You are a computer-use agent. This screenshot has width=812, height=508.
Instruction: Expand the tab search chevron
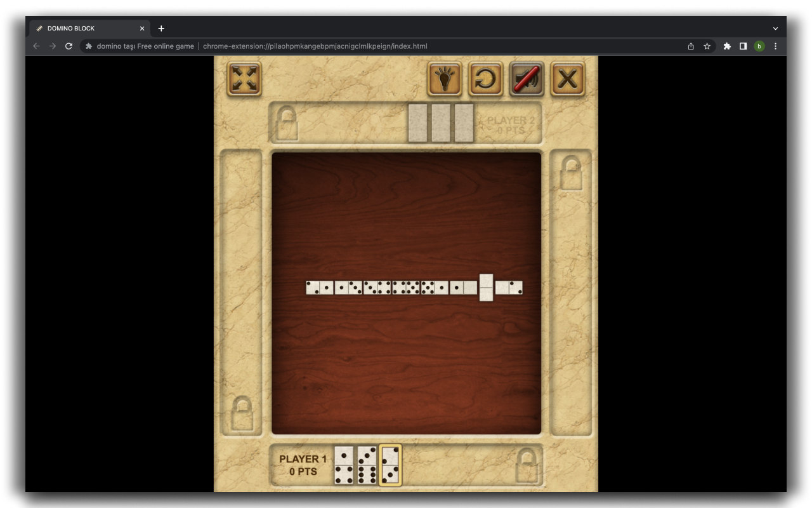coord(775,29)
